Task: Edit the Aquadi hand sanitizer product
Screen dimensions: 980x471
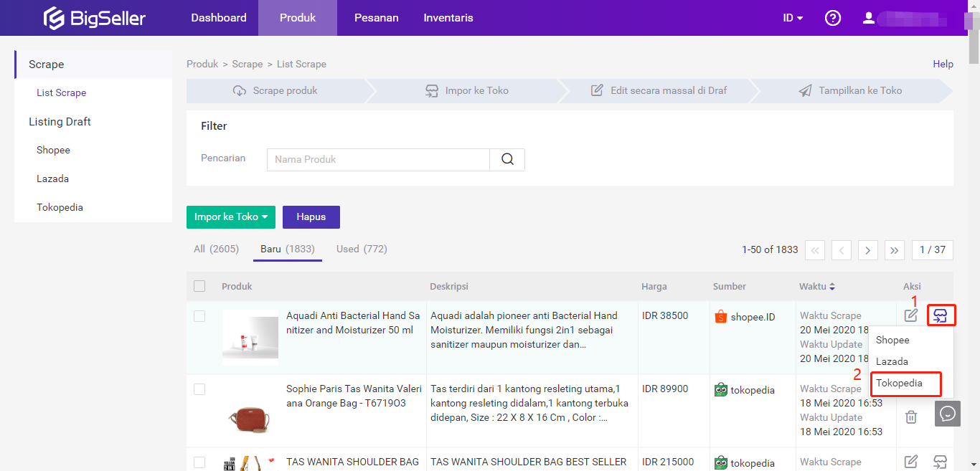Action: (x=911, y=315)
